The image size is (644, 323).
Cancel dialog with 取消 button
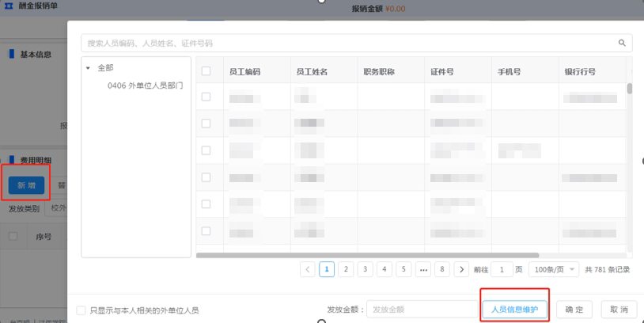[619, 310]
